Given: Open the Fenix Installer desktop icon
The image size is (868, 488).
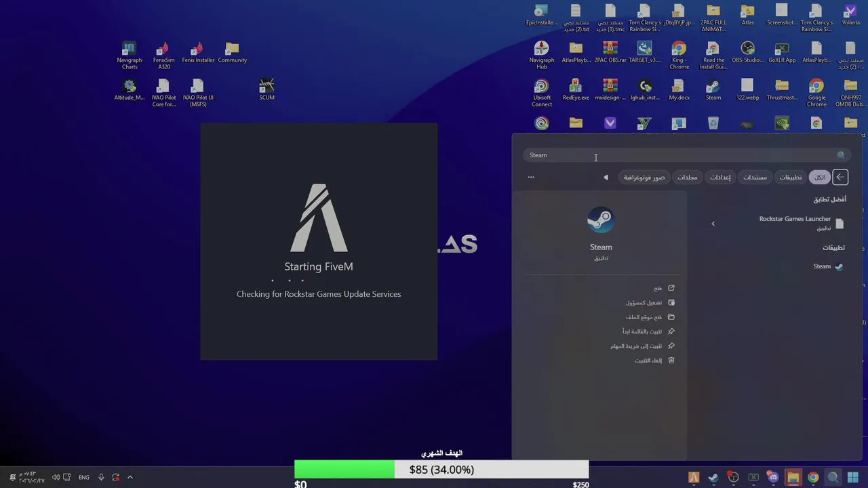Looking at the screenshot, I should coord(198,53).
